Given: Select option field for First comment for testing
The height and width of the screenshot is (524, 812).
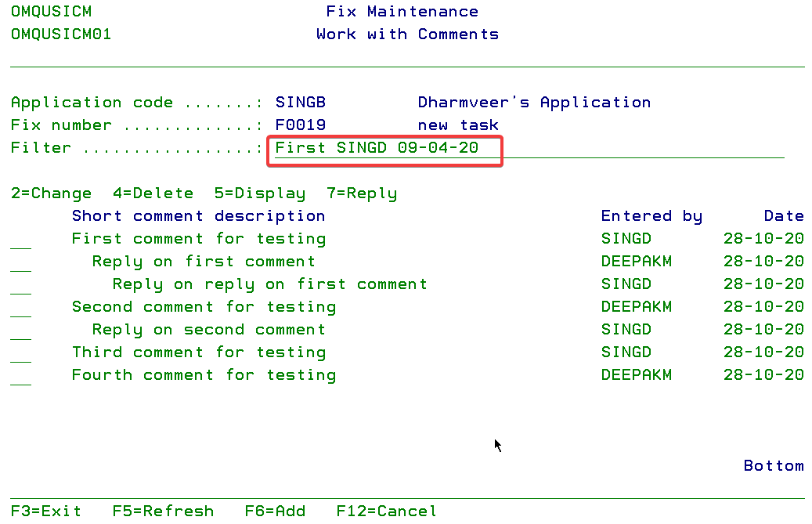Looking at the screenshot, I should click(x=21, y=240).
